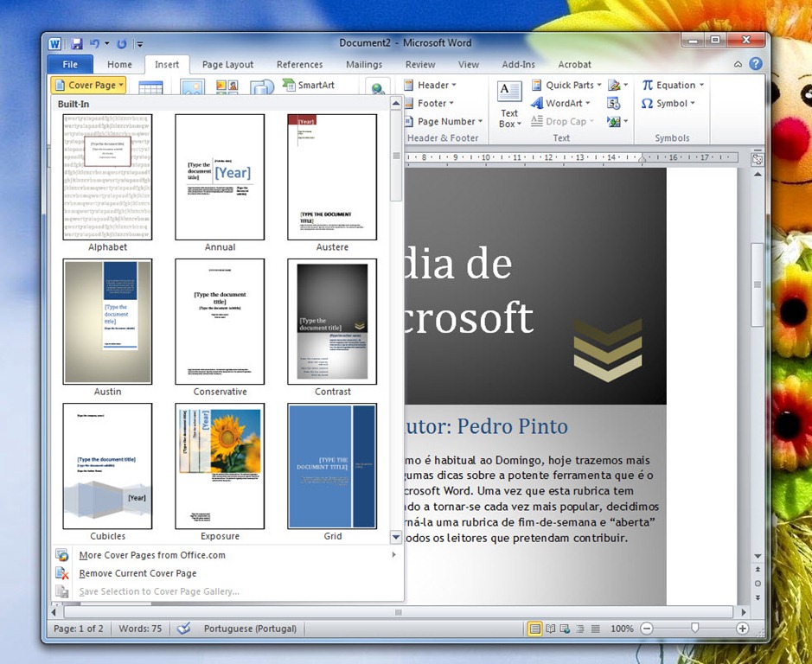Screen dimensions: 812x664
Task: Click the Undo arrow icon
Action: click(x=94, y=44)
